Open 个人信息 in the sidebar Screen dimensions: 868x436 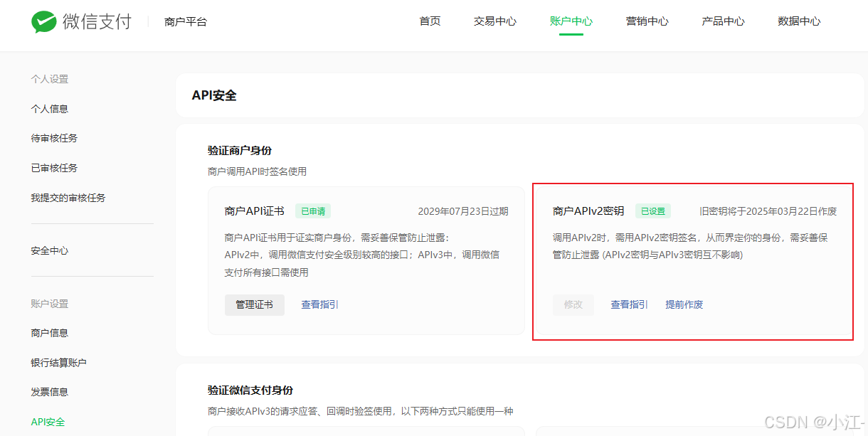click(50, 109)
